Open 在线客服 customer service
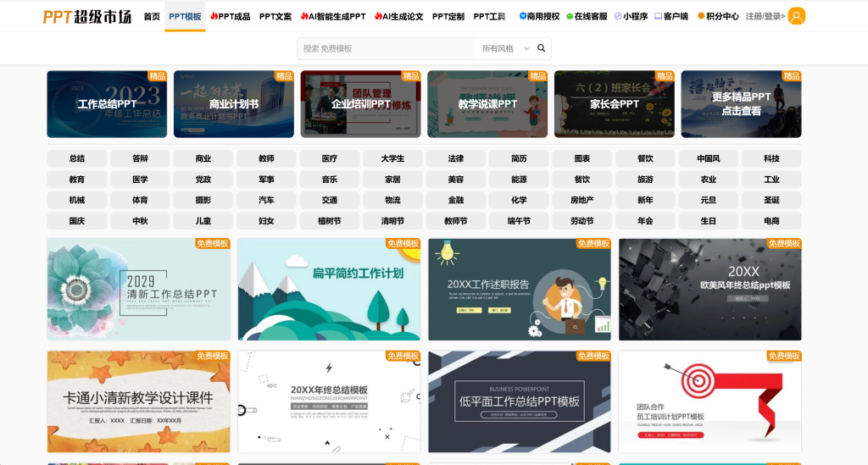This screenshot has width=868, height=465. click(x=587, y=17)
